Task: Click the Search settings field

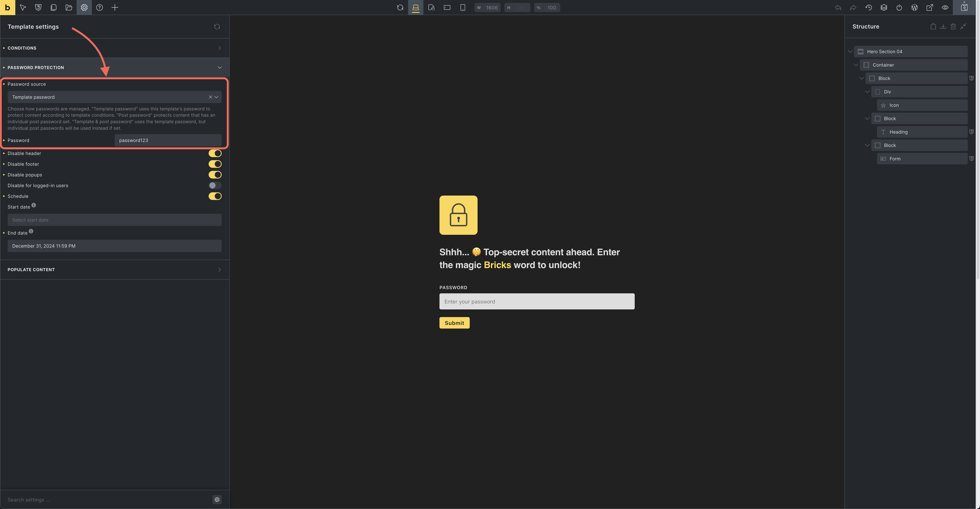Action: (x=107, y=500)
